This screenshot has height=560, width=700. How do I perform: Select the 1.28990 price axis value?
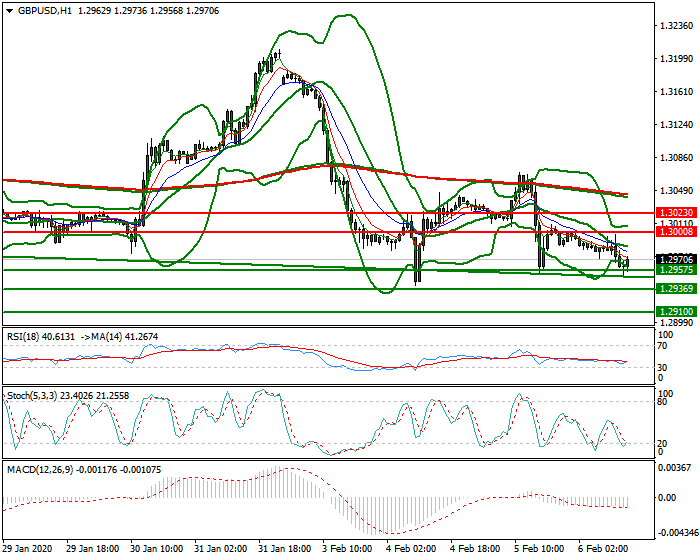point(677,322)
